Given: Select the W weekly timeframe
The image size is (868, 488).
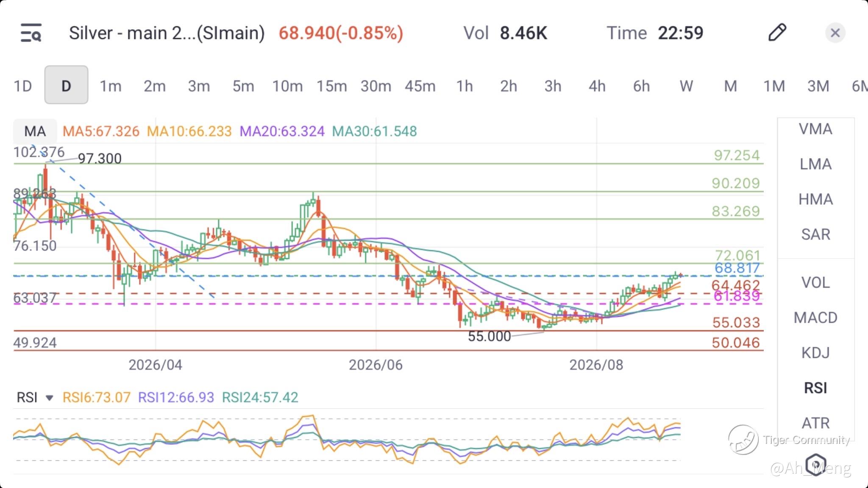Looking at the screenshot, I should point(686,86).
